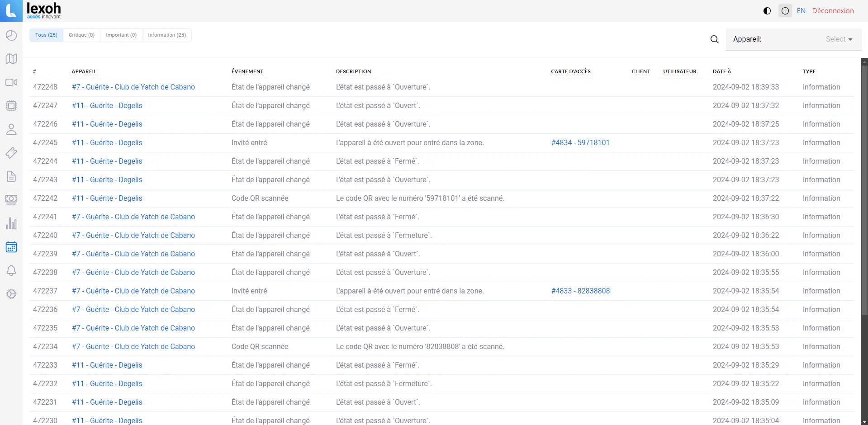Click the DATE À column header
This screenshot has height=425, width=868.
tap(722, 71)
